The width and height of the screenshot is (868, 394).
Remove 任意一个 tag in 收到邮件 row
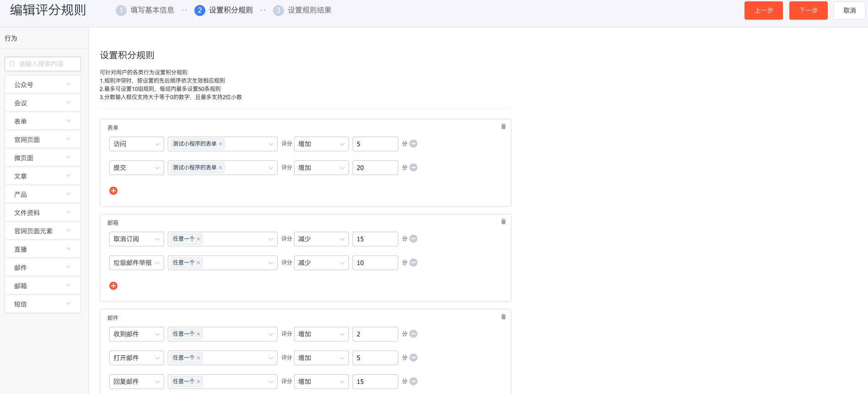click(198, 334)
